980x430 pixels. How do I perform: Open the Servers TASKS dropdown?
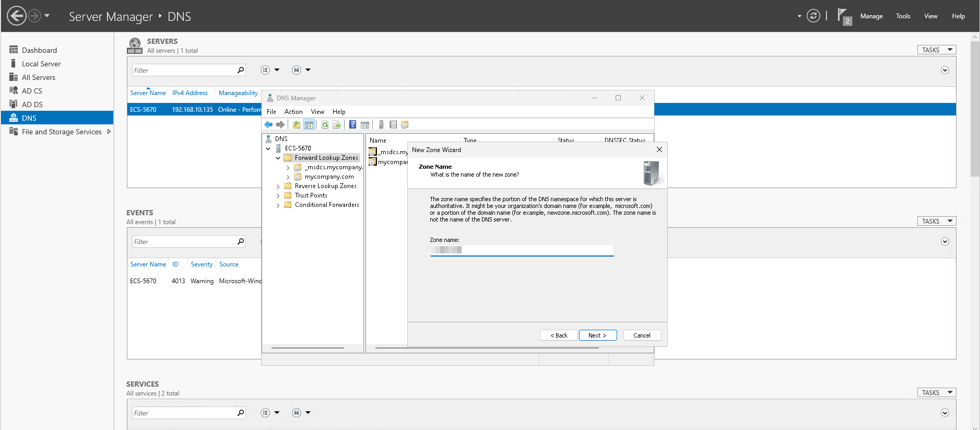[x=936, y=50]
